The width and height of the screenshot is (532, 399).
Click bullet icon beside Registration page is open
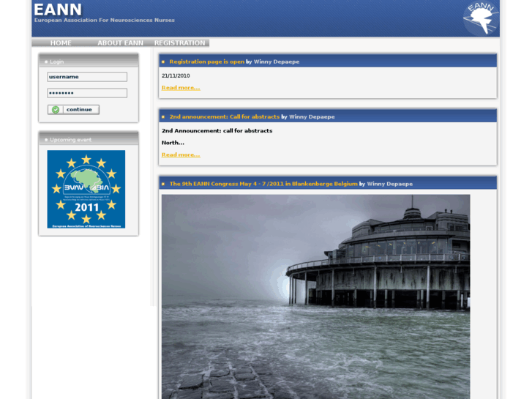pos(163,62)
